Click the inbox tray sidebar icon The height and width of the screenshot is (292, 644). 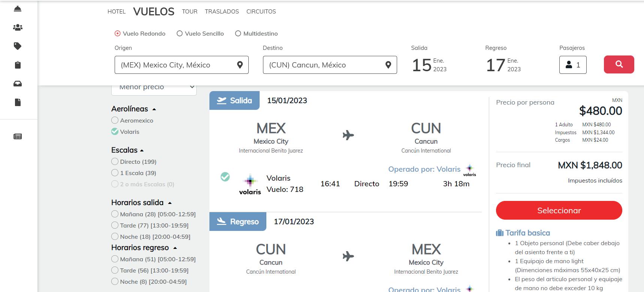(18, 84)
